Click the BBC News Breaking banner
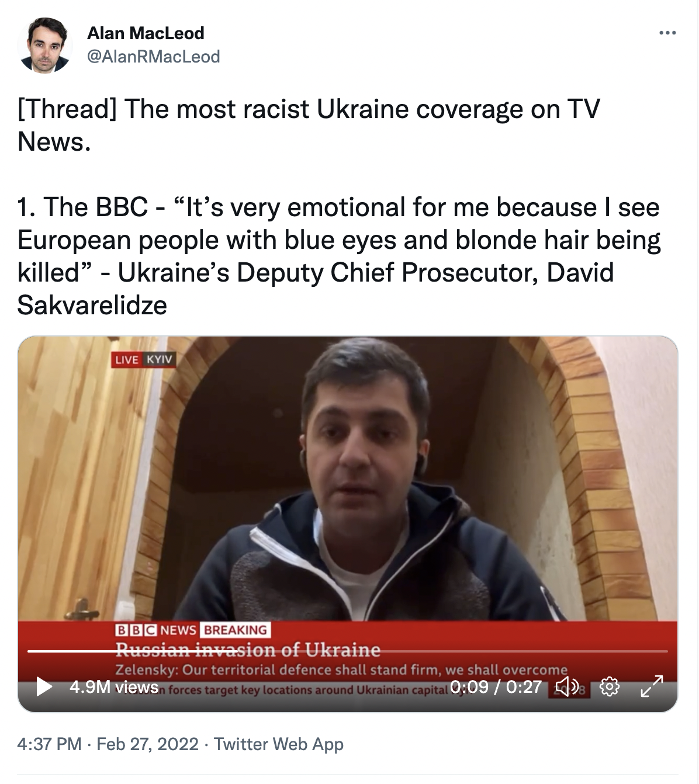 click(192, 630)
